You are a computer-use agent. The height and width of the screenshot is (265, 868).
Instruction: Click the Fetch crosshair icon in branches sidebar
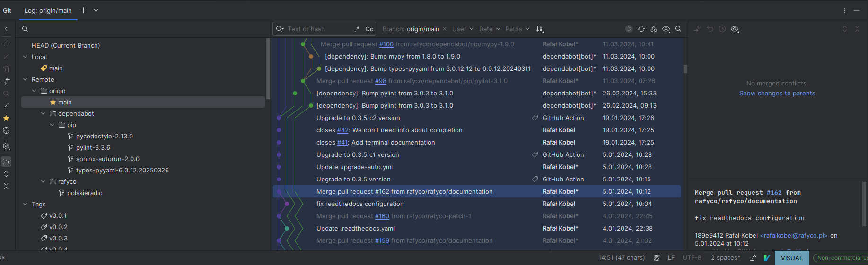tap(6, 130)
